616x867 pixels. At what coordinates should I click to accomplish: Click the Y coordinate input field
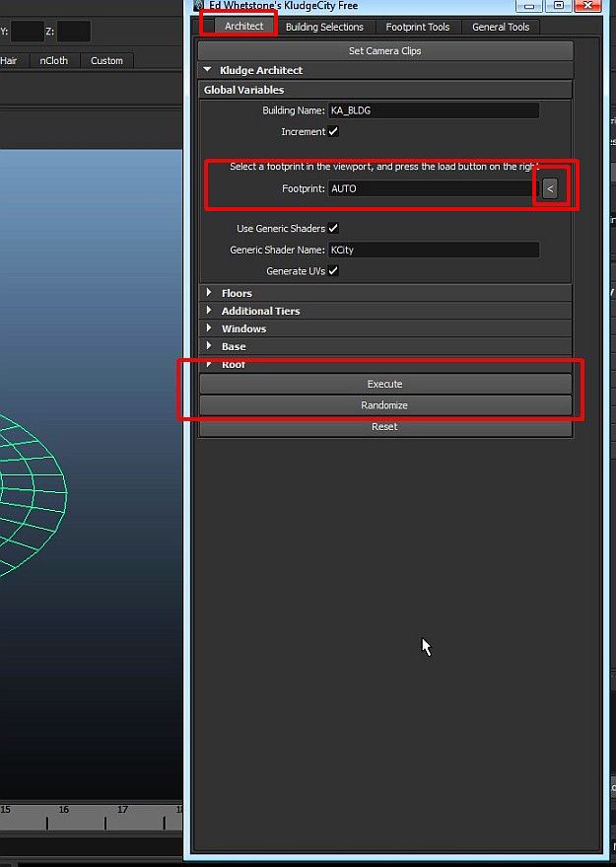28,32
